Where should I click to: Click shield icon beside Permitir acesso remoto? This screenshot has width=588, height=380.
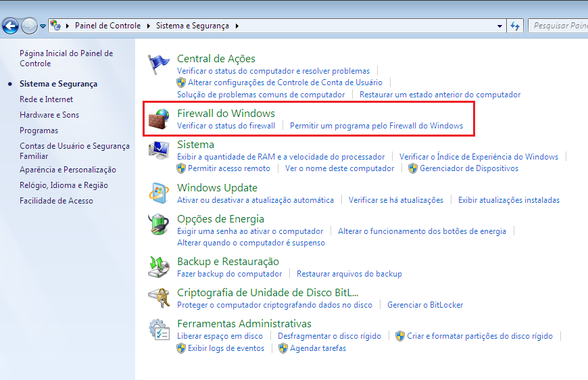[x=181, y=168]
